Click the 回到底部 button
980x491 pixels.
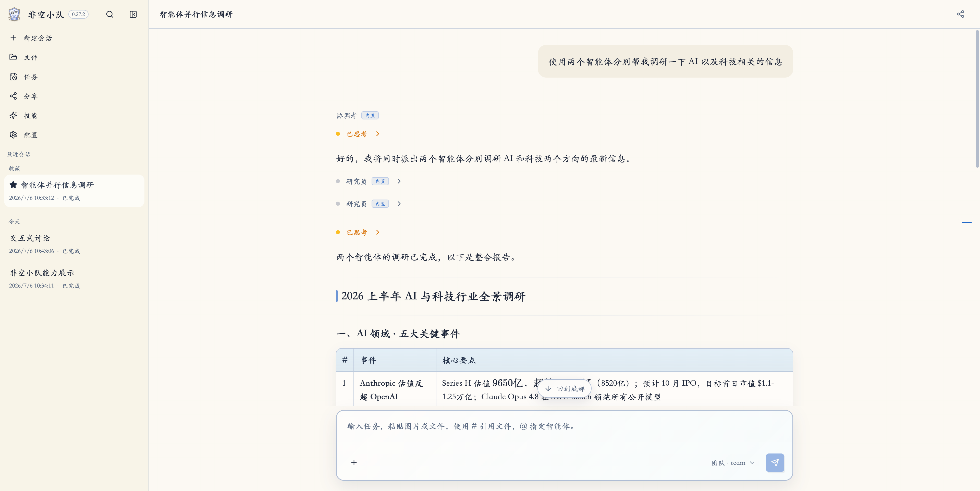(x=564, y=388)
